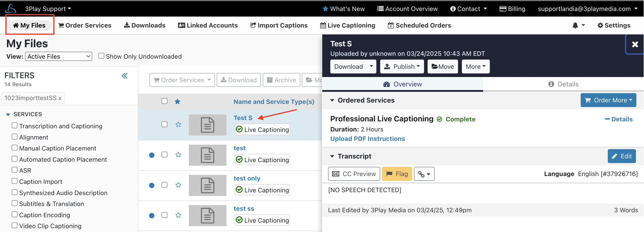Open the Order More dropdown

[608, 100]
